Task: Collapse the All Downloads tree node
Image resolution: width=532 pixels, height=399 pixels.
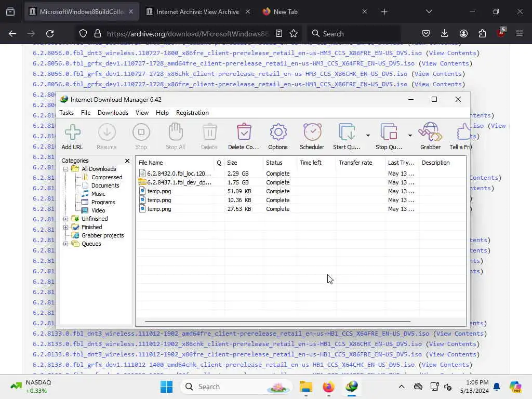Action: tap(66, 169)
